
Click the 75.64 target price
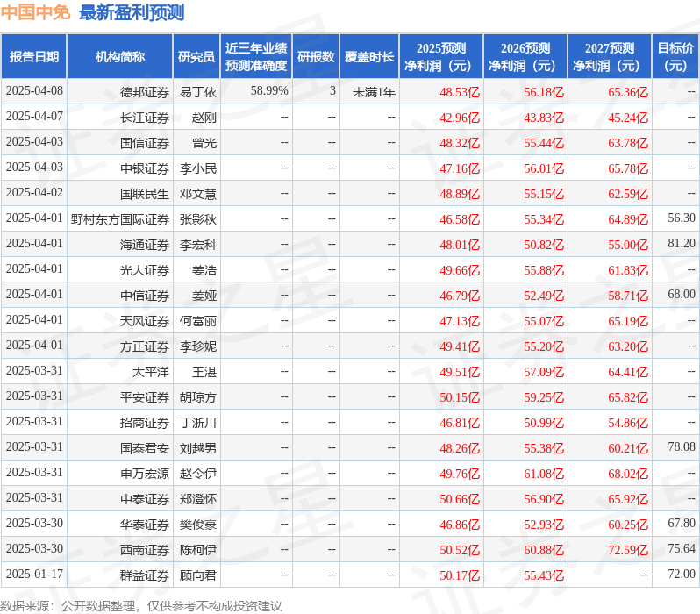pyautogui.click(x=682, y=549)
